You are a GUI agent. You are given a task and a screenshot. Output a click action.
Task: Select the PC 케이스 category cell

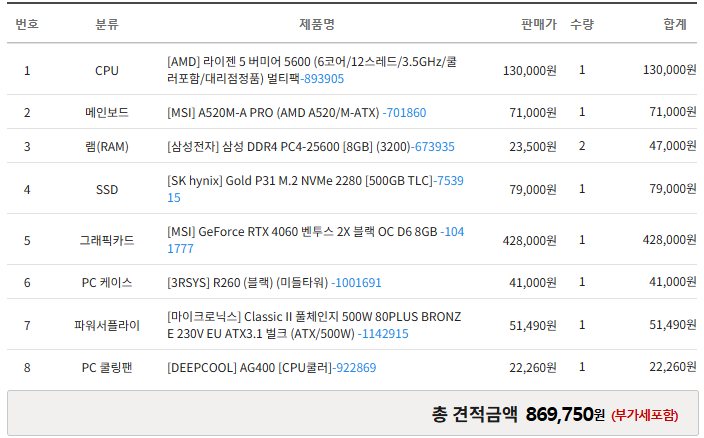click(x=107, y=283)
